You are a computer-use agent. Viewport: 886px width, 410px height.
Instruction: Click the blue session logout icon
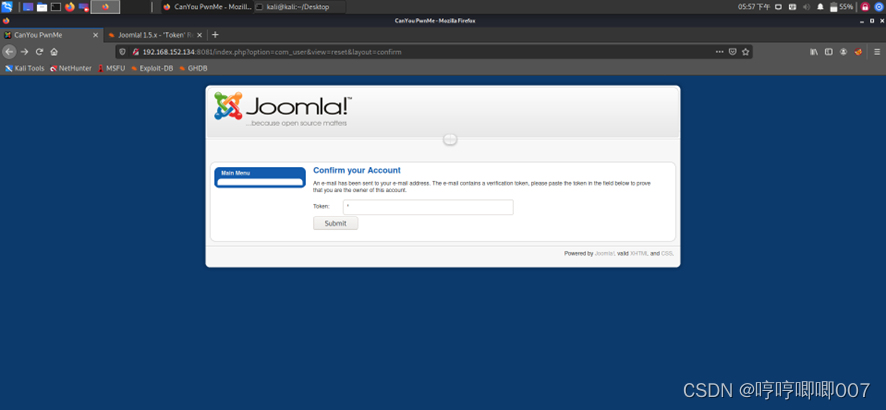pyautogui.click(x=879, y=7)
